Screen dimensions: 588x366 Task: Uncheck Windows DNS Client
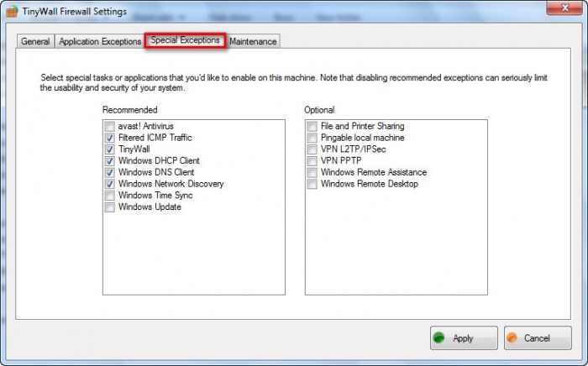click(x=109, y=172)
